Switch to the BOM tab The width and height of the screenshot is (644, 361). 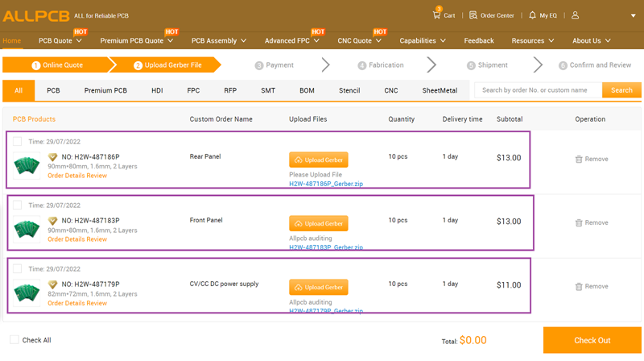point(307,90)
